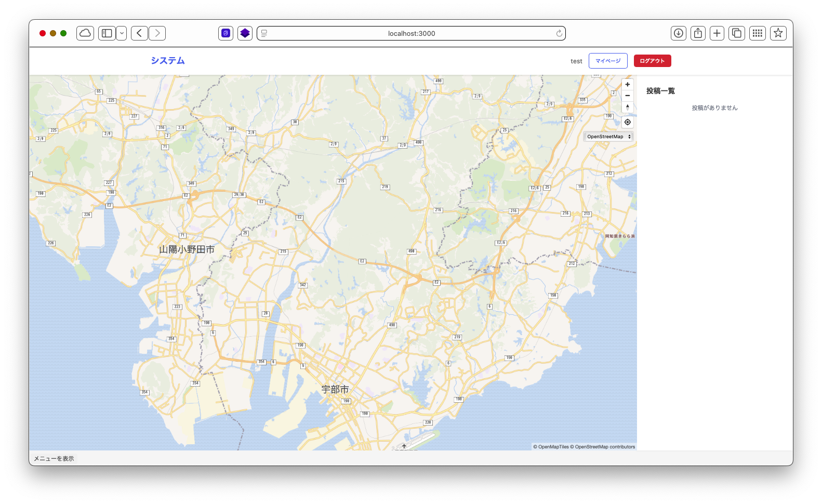Toggle the browser sidebar
The image size is (822, 504).
click(x=107, y=33)
